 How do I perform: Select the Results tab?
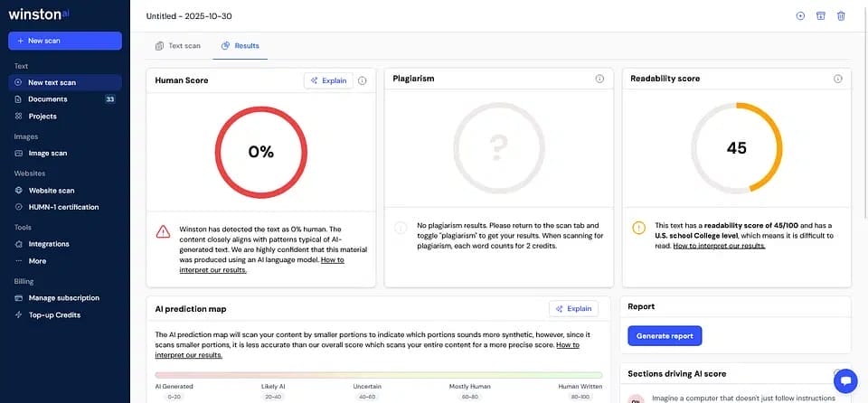(x=240, y=45)
